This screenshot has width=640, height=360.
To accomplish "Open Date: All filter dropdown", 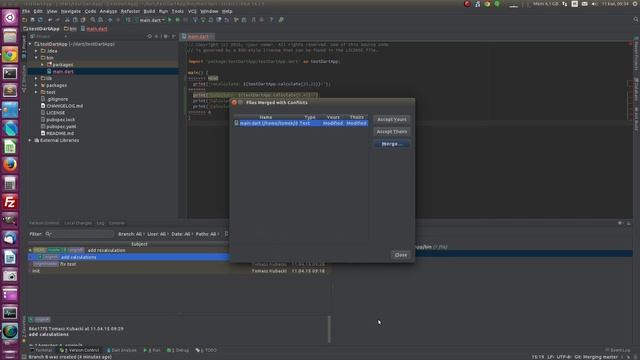I will coord(182,234).
